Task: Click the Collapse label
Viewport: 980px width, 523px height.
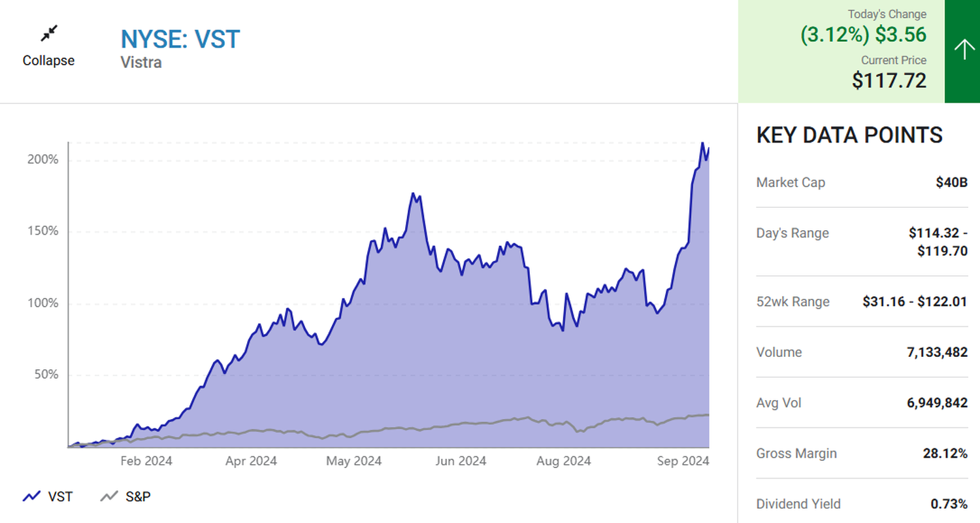Action: (49, 61)
